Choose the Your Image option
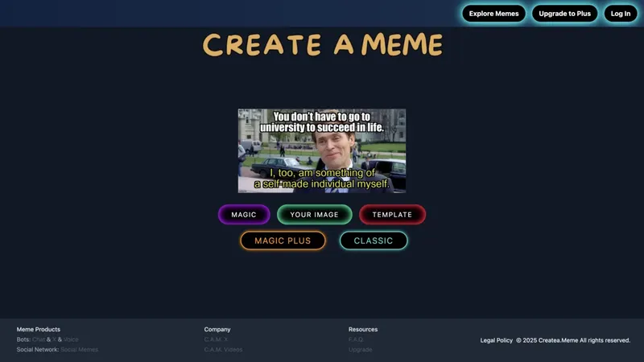Image resolution: width=644 pixels, height=362 pixels. [x=315, y=215]
